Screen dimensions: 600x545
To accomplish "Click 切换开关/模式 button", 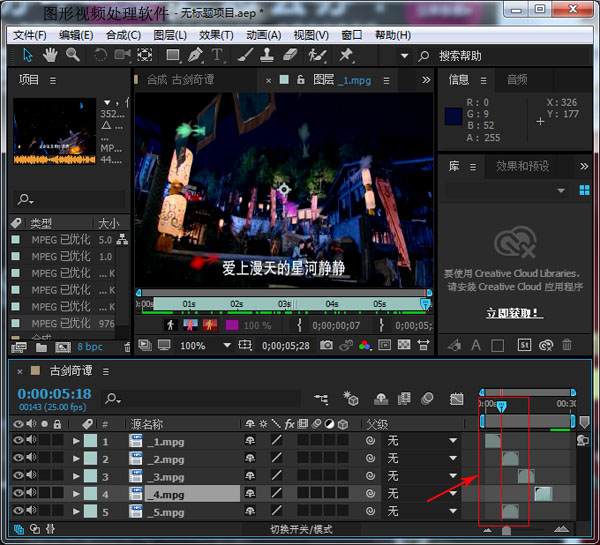I will 302,529.
